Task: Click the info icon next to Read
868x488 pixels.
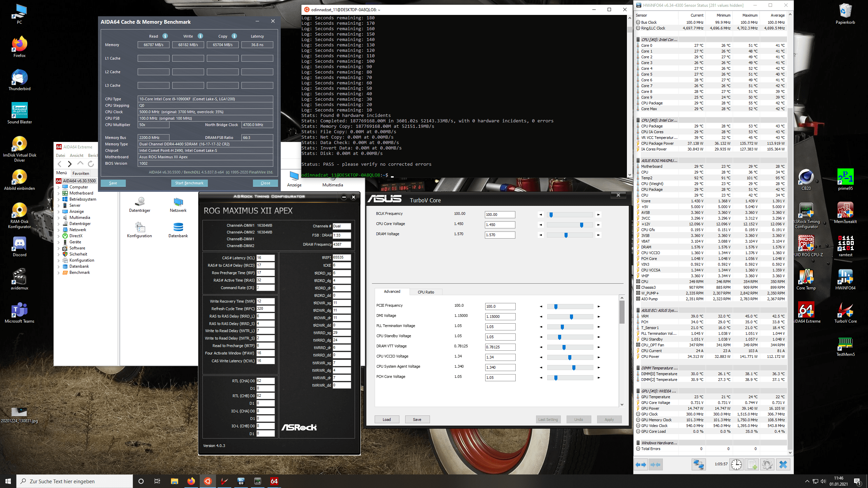Action: pos(165,36)
